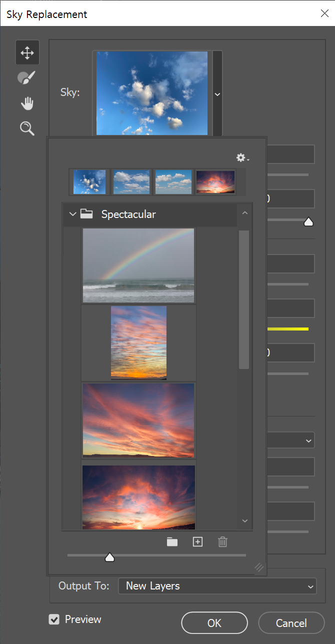
Task: Click the scroll down arrow in preset list
Action: 244,521
